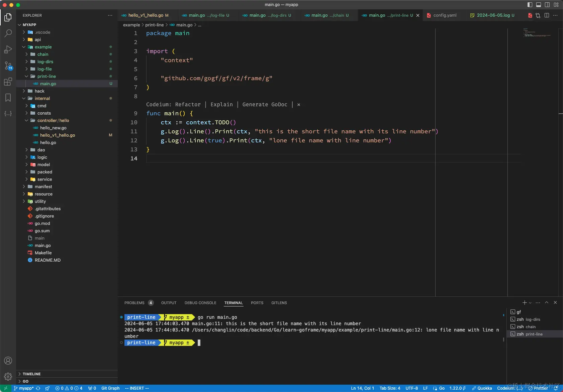The width and height of the screenshot is (563, 392).
Task: Click Prettier status bar item
Action: 538,388
